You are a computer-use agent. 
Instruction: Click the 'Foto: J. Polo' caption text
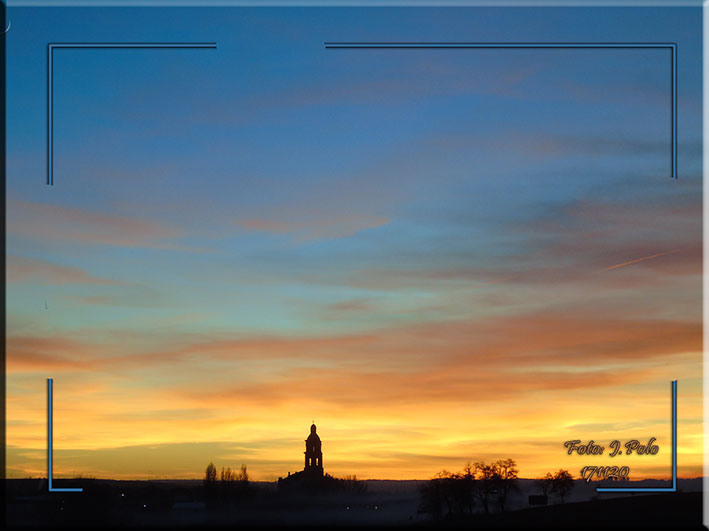(611, 447)
